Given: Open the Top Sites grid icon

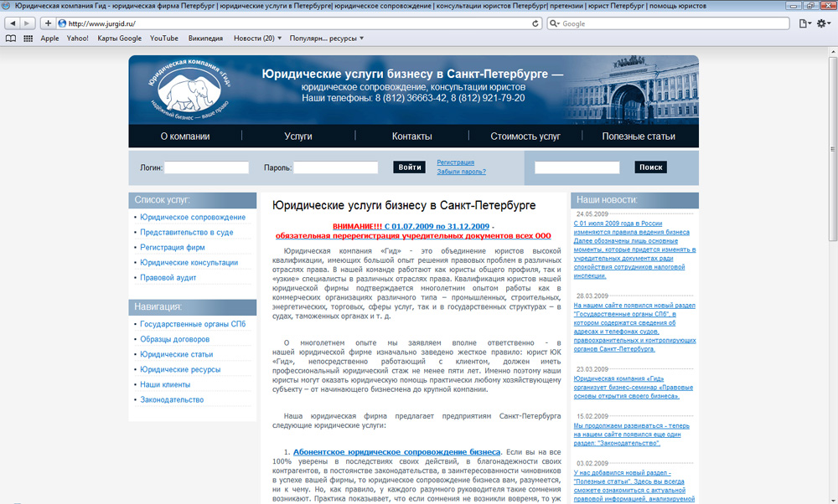Looking at the screenshot, I should coord(28,39).
